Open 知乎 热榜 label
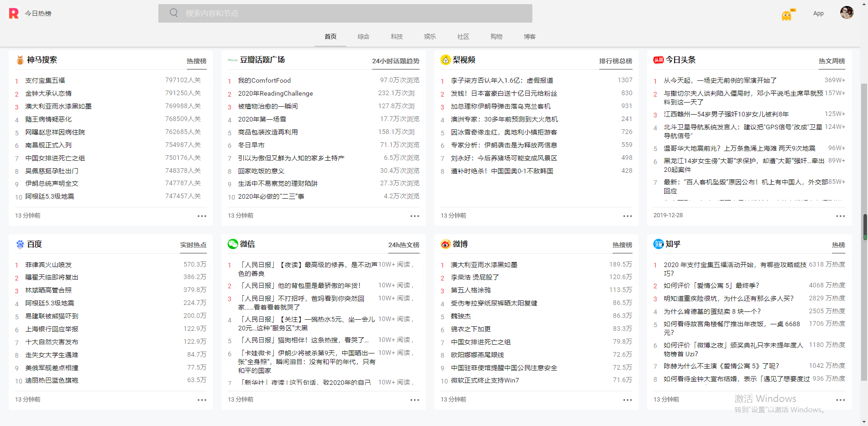Viewport: 868px width, 426px height. pyautogui.click(x=838, y=245)
